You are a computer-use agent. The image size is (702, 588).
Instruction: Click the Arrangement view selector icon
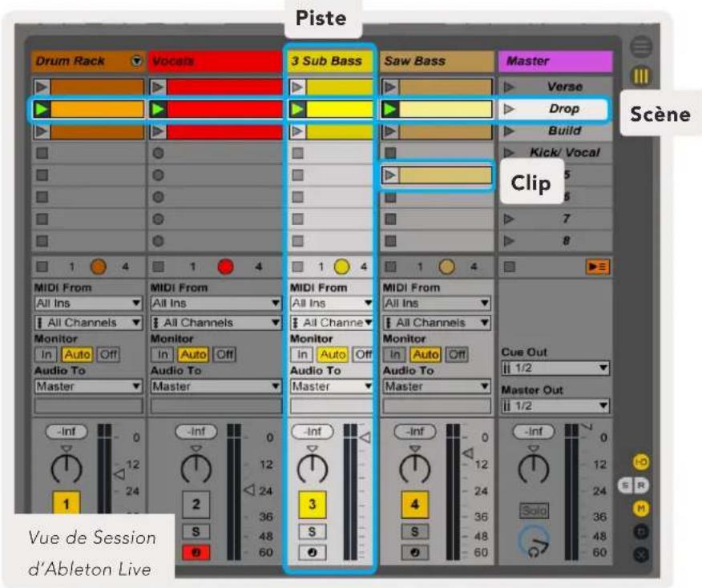641,46
